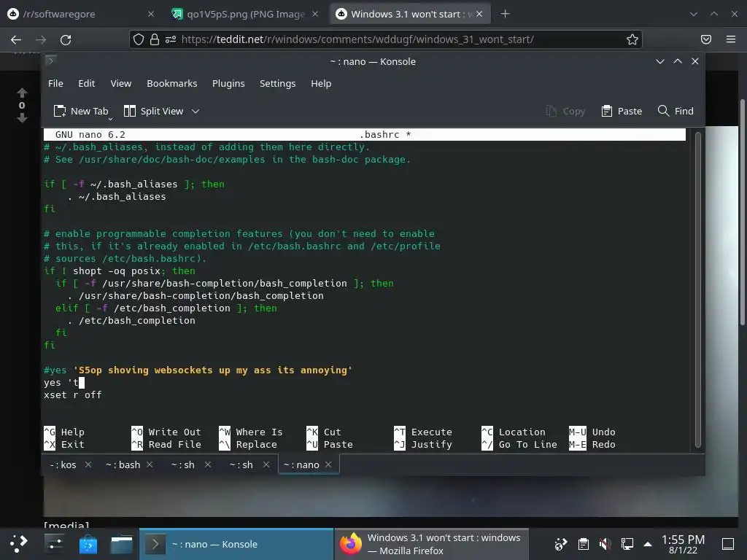Open the Discover store taskbar icon

pyautogui.click(x=88, y=544)
